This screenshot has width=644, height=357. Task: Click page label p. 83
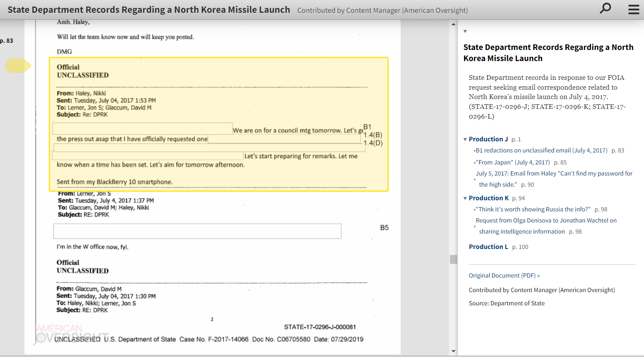tap(6, 41)
